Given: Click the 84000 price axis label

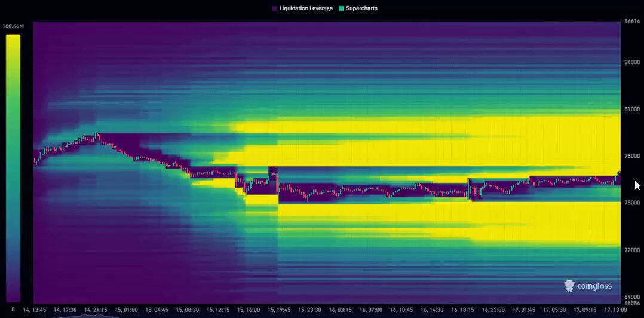Looking at the screenshot, I should point(632,62).
